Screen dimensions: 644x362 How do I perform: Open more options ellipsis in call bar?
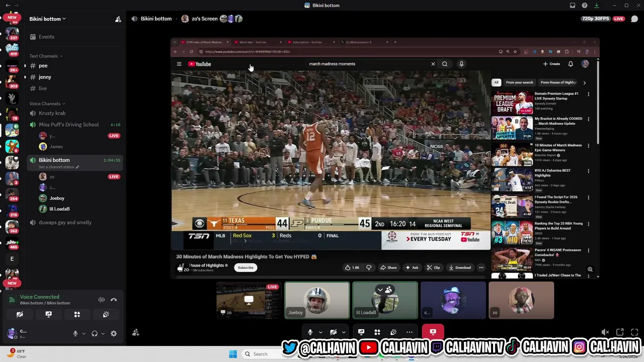410,332
